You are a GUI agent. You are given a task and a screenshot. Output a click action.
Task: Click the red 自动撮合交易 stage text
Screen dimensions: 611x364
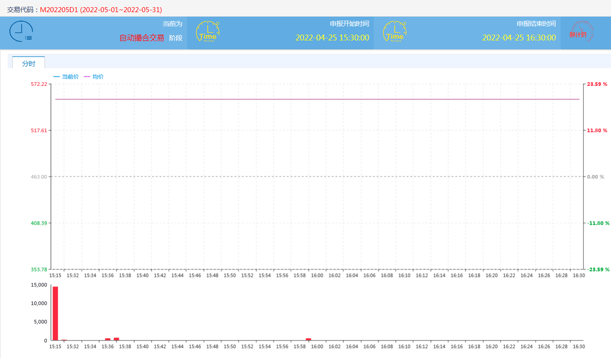pyautogui.click(x=142, y=38)
